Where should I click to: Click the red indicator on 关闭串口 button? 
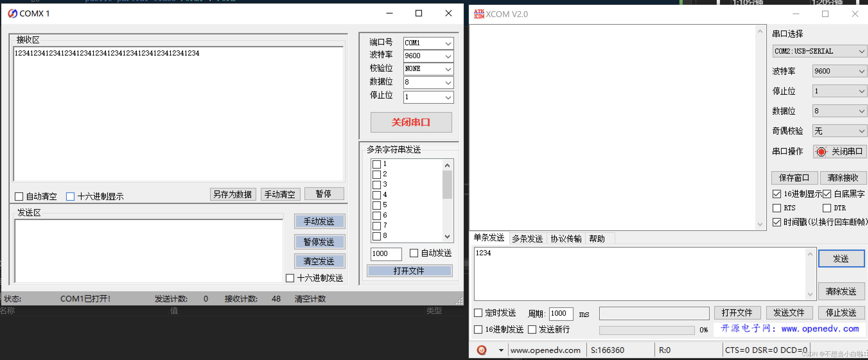(x=821, y=152)
